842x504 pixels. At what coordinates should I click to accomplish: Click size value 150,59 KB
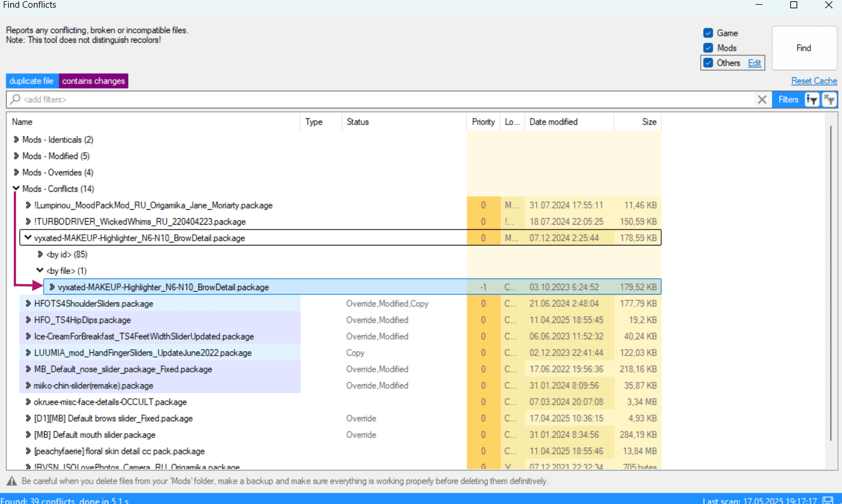click(638, 222)
